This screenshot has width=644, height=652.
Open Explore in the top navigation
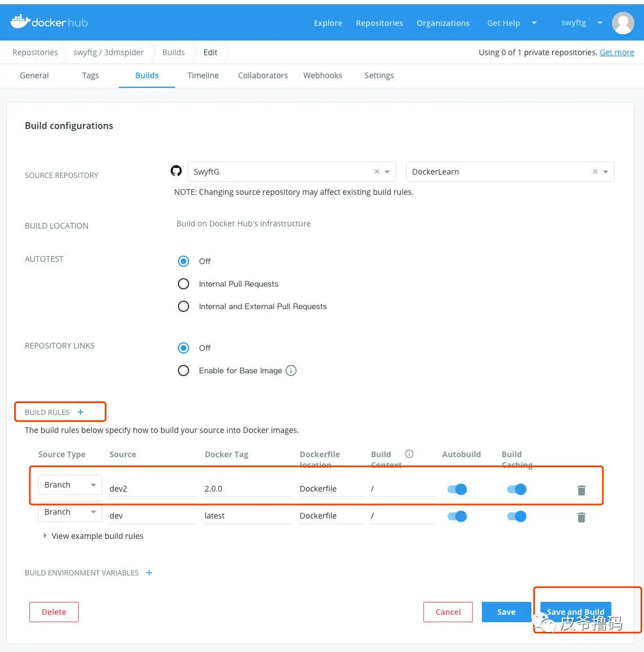coord(328,23)
